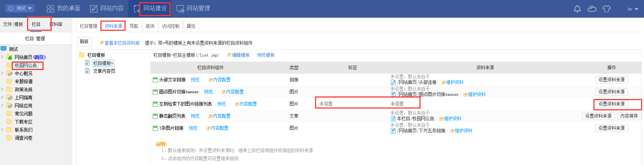Click the 头部文字链接 green component icon

pos(155,80)
